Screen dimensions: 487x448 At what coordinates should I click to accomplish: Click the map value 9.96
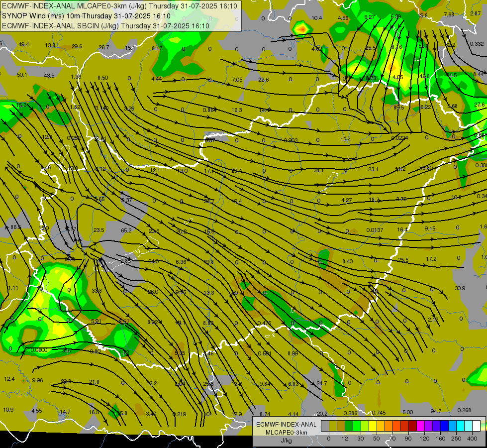tap(38, 380)
